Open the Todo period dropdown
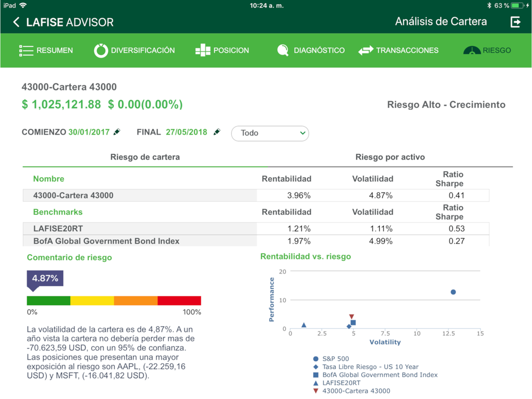Image resolution: width=532 pixels, height=399 pixels. pos(270,134)
